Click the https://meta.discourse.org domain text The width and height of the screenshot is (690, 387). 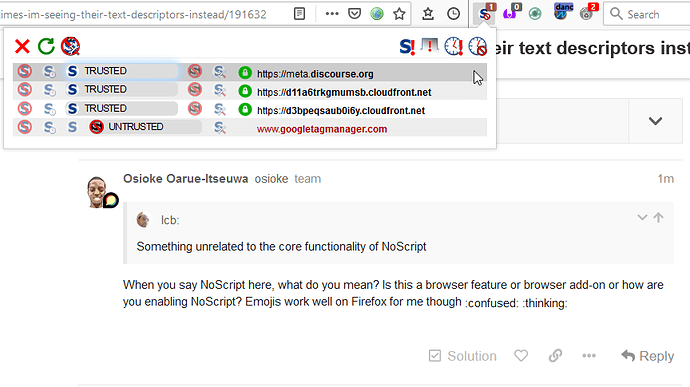pyautogui.click(x=315, y=74)
